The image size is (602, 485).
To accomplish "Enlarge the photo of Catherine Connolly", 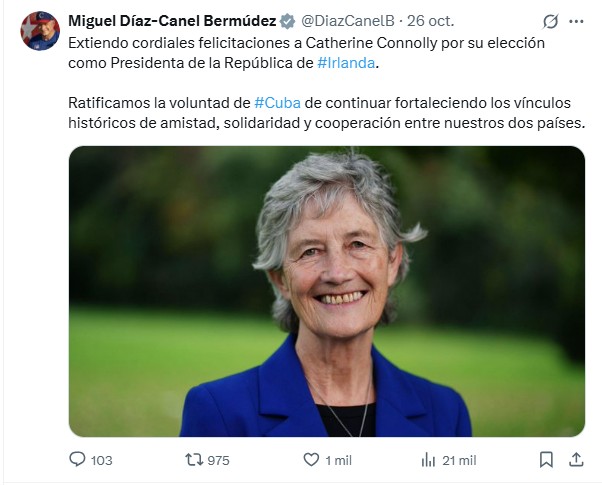I will coord(326,291).
